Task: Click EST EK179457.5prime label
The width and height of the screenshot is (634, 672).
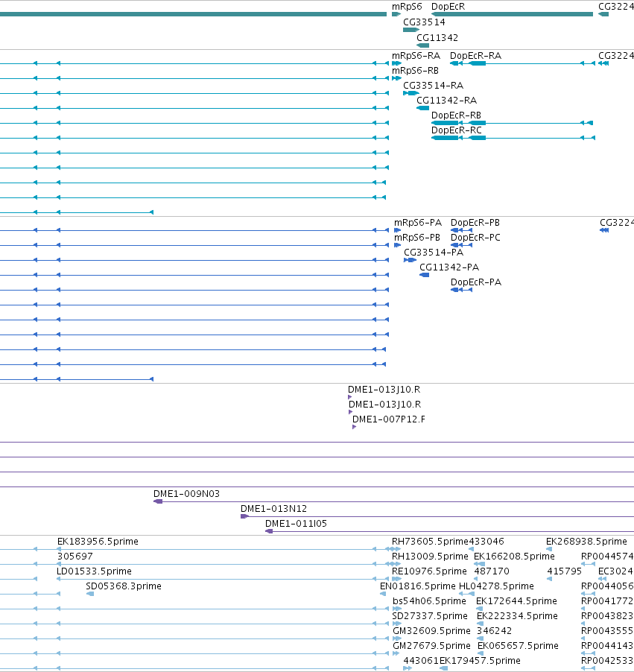Action: pyautogui.click(x=480, y=661)
